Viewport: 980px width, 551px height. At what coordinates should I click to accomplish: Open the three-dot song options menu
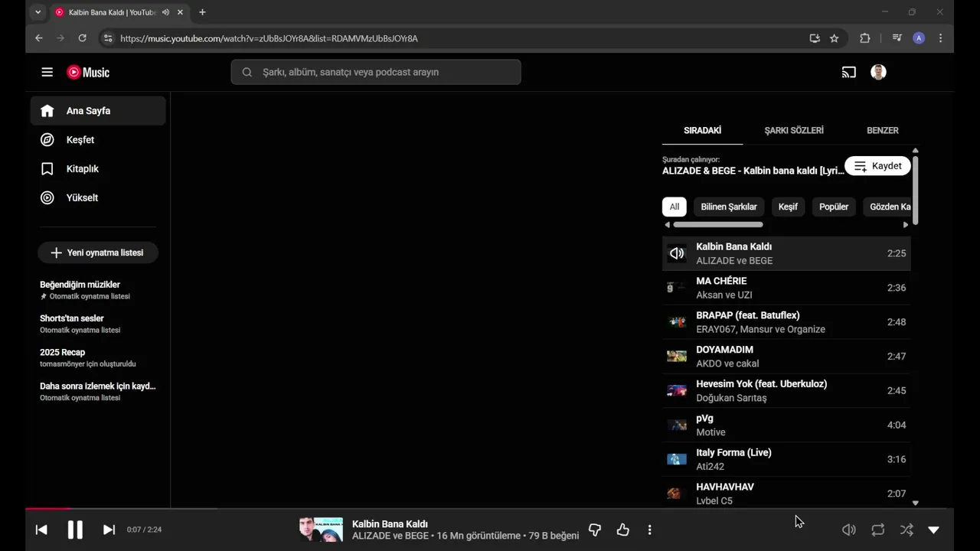coord(649,530)
